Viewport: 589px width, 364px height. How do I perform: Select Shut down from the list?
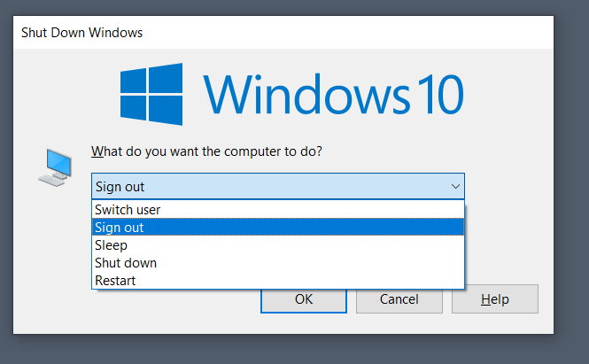click(278, 262)
